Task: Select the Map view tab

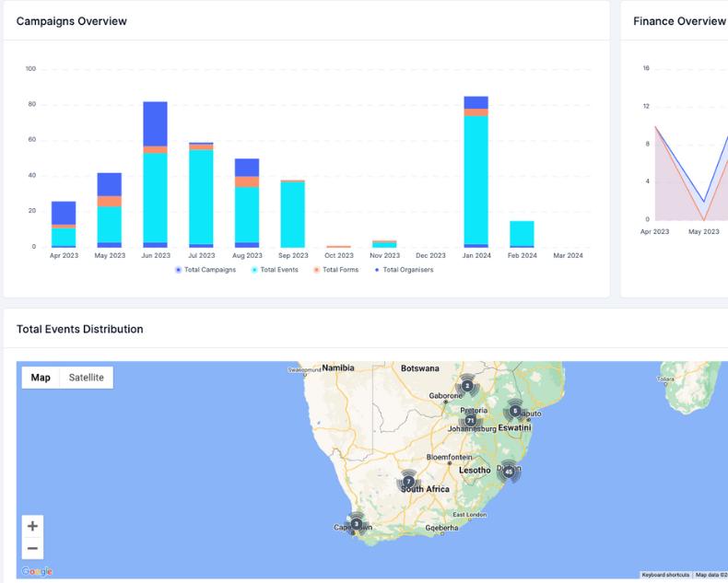Action: pyautogui.click(x=41, y=378)
